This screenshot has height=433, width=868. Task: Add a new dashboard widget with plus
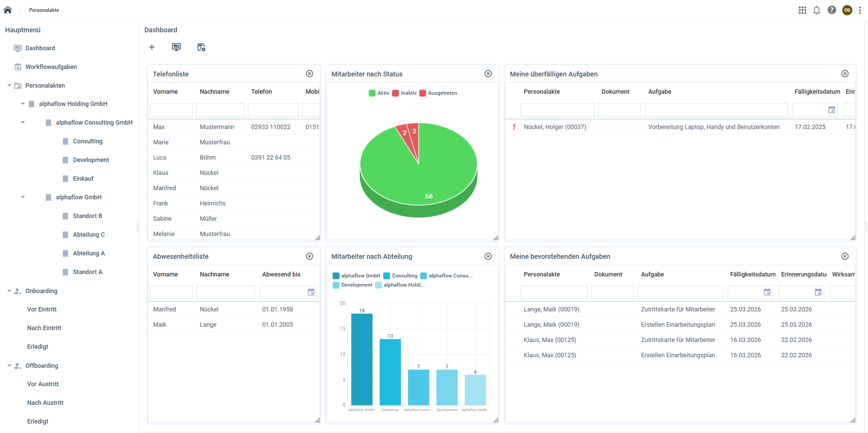click(x=152, y=47)
